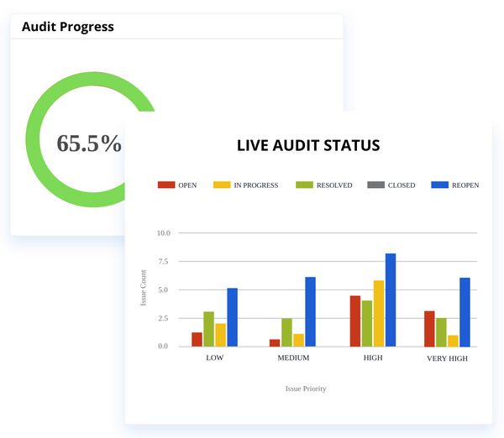Click the LIVE AUDIT STATUS chart title
This screenshot has width=504, height=438.
pos(308,146)
